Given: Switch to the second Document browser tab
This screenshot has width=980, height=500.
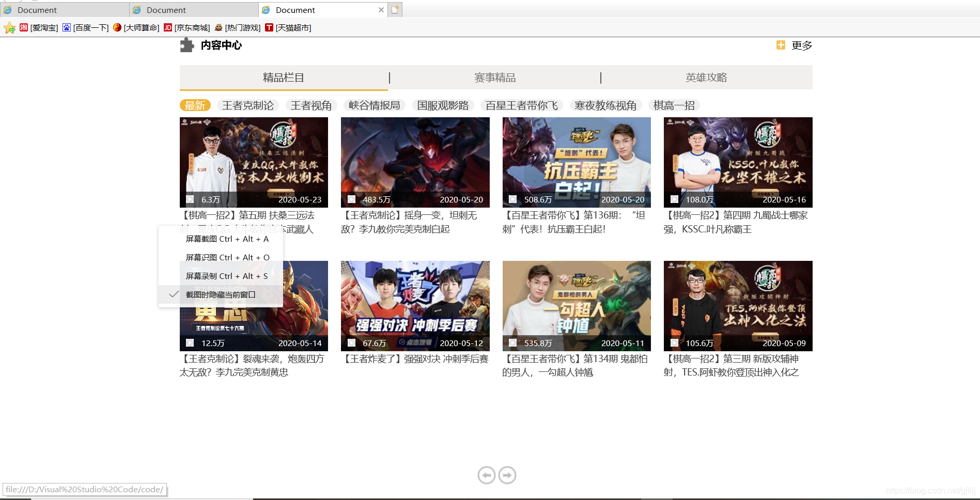Looking at the screenshot, I should point(193,10).
